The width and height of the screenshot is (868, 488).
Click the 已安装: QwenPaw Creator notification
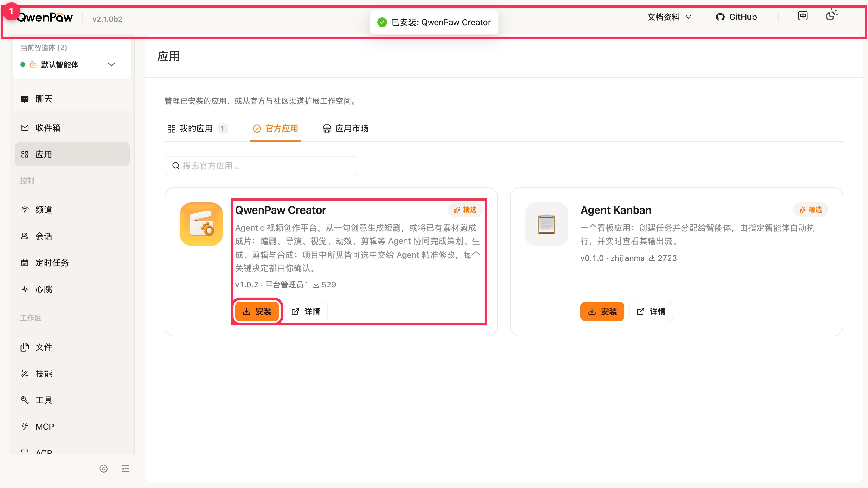[x=434, y=22]
